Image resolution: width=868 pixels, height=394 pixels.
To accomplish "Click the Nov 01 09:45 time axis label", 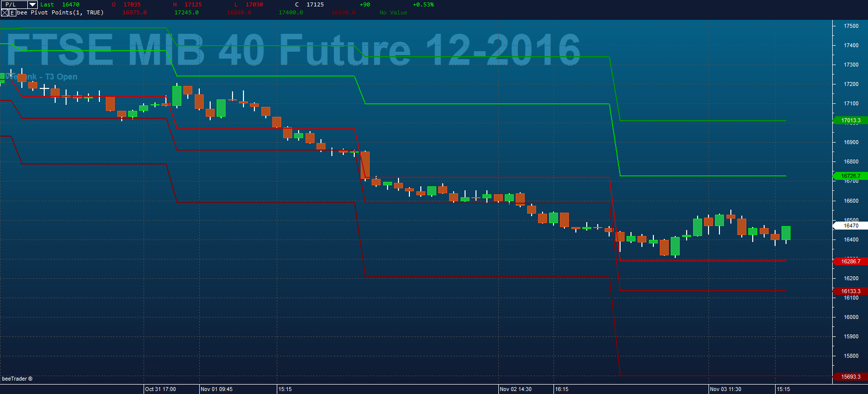I will click(x=217, y=389).
